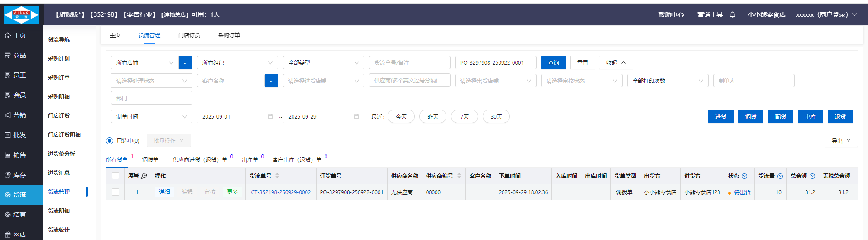868x240 pixels.
Task: Click the 查询 search button
Action: [x=553, y=62]
